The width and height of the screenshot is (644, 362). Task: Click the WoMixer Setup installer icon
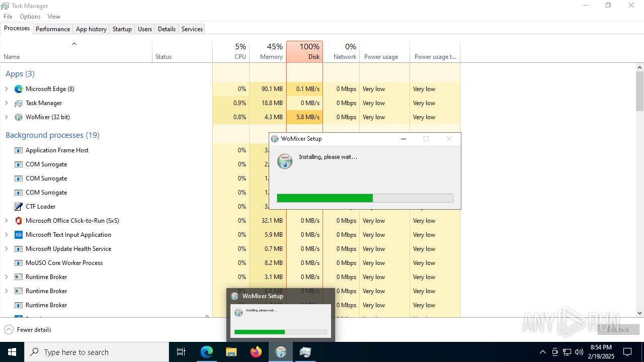[285, 161]
